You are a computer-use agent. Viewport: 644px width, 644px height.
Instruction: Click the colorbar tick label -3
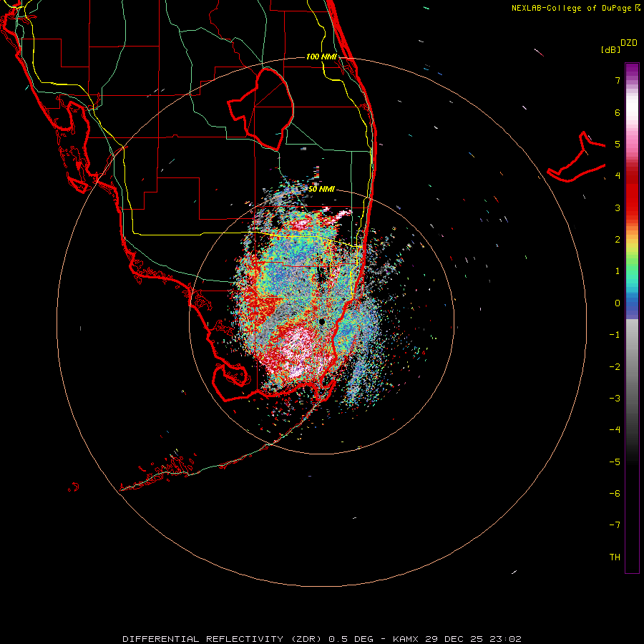(x=615, y=399)
